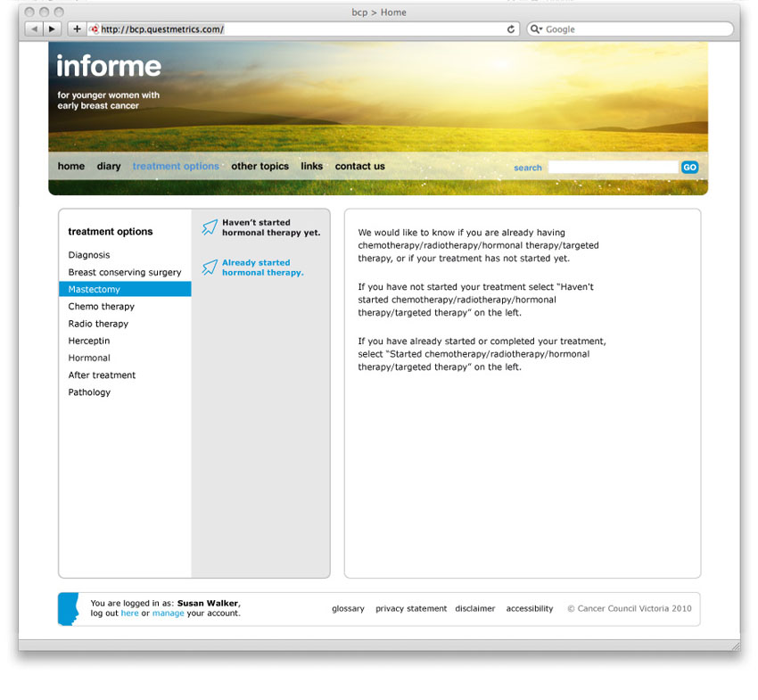Image resolution: width=758 pixels, height=700 pixels.
Task: Click the window resize grip corner
Action: click(736, 646)
